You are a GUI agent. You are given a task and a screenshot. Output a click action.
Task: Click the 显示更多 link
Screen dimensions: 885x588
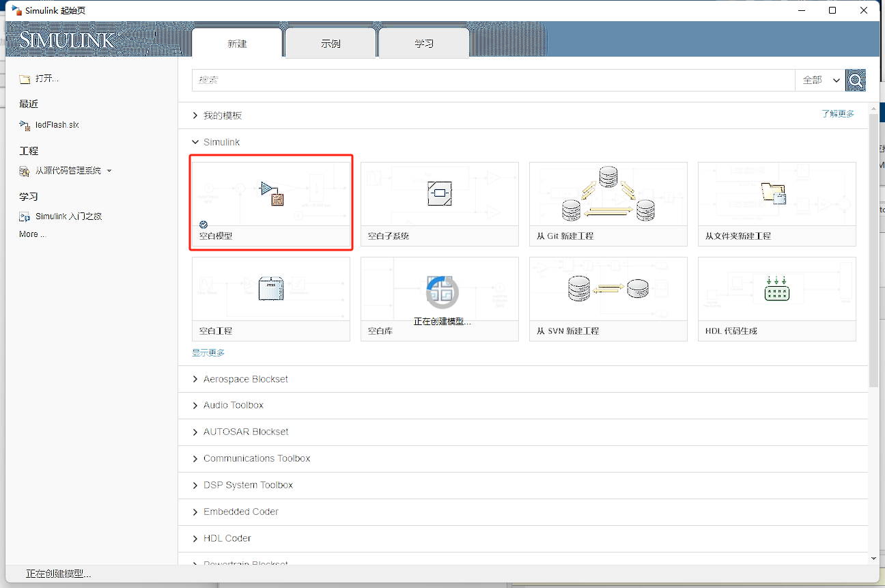point(208,353)
